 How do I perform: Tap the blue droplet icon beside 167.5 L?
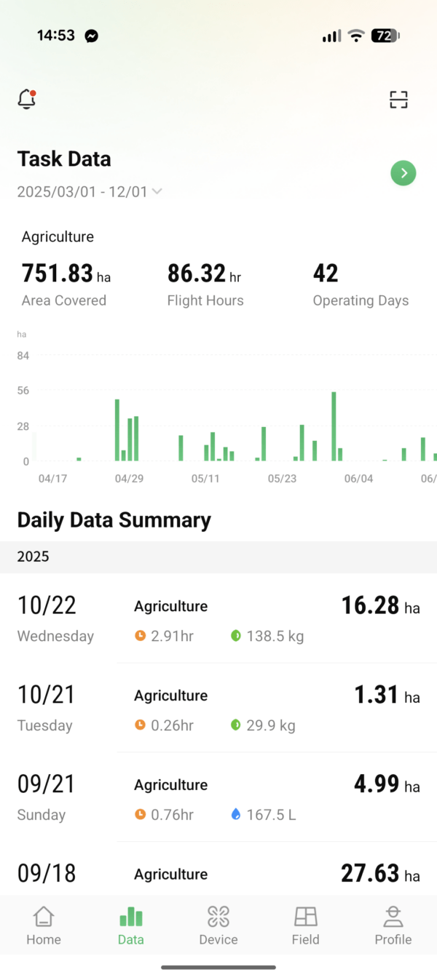point(235,815)
